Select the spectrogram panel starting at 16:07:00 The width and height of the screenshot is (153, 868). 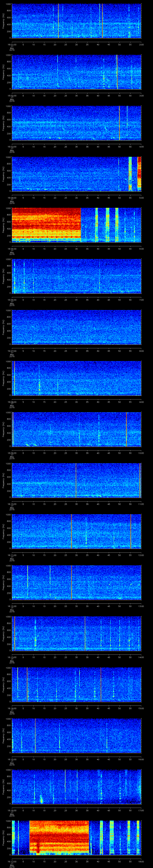pos(76,327)
